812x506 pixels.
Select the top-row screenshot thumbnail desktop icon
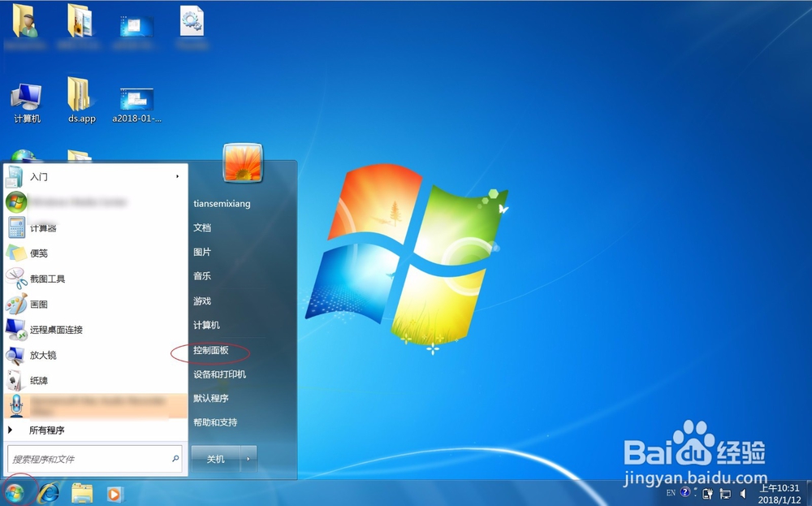point(136,31)
